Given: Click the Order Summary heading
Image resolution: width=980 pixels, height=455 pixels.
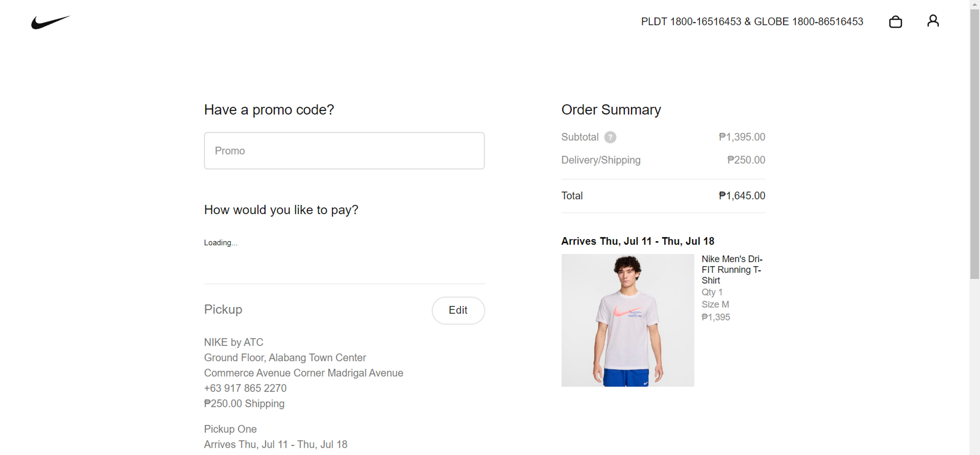Looking at the screenshot, I should pos(611,110).
